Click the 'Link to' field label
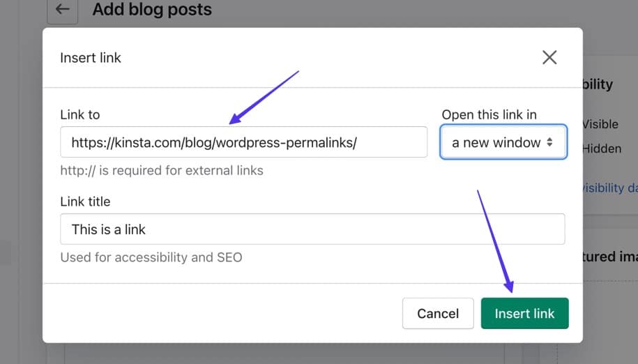 pyautogui.click(x=80, y=114)
